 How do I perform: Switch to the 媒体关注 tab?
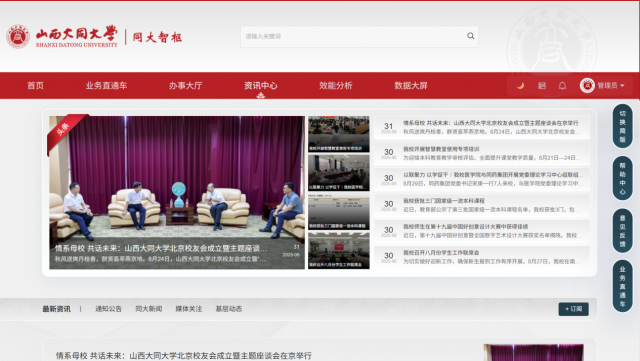189,309
